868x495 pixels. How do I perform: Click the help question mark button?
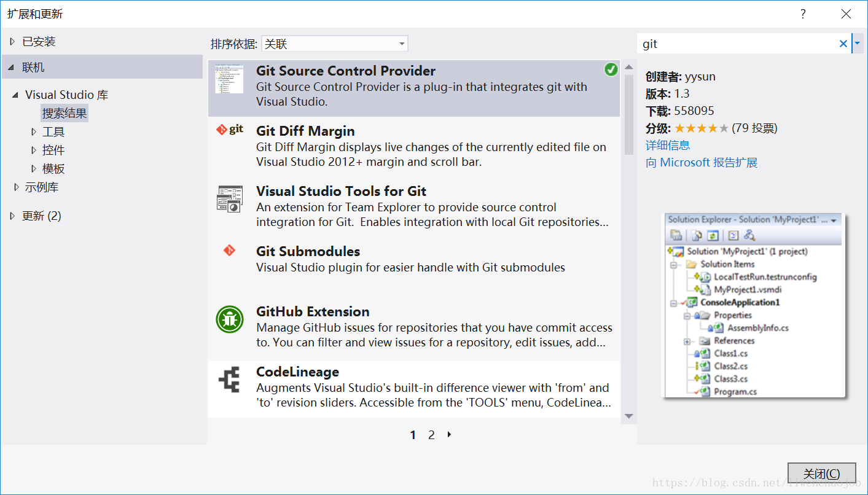pos(803,14)
